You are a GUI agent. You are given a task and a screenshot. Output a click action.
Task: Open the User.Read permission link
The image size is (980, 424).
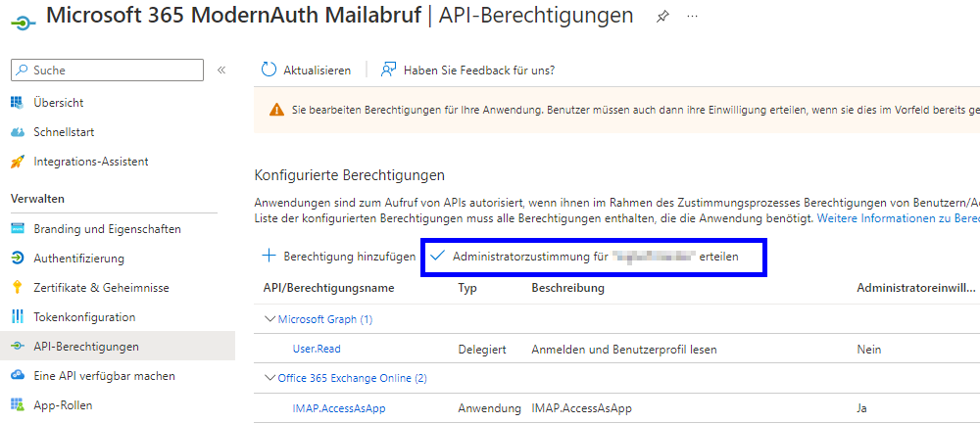(x=317, y=349)
